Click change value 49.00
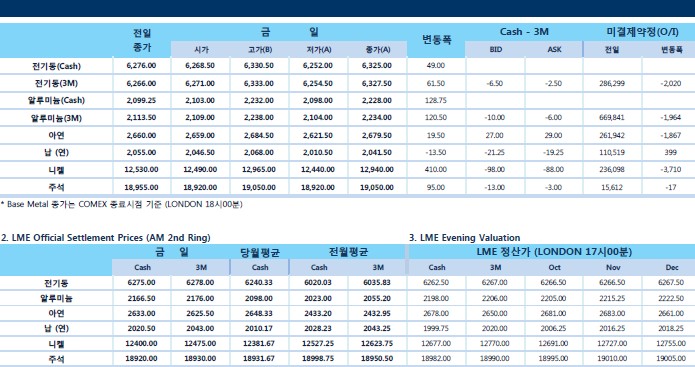 (436, 66)
